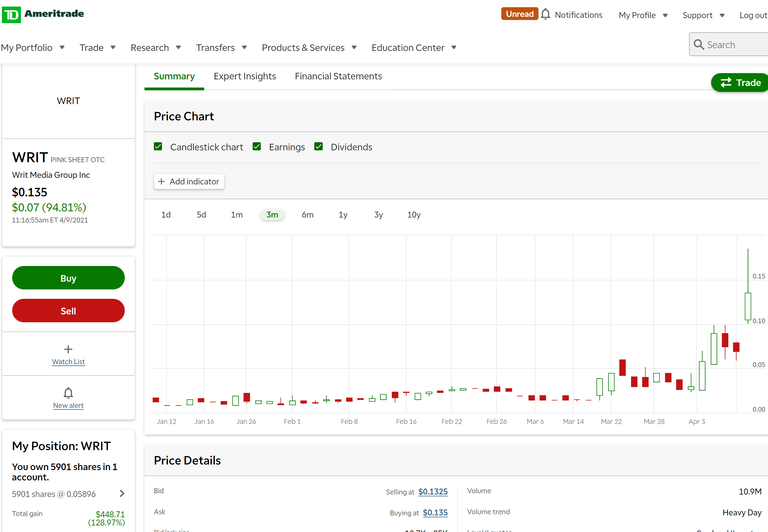768x532 pixels.
Task: Click the swap arrows on Trade button
Action: [x=726, y=82]
